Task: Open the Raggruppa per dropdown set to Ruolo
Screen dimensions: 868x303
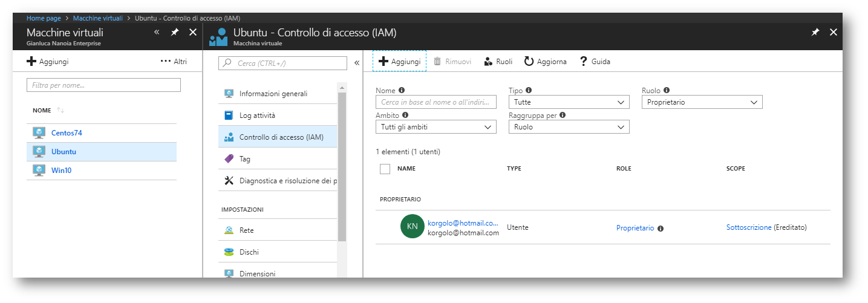Action: click(x=569, y=127)
